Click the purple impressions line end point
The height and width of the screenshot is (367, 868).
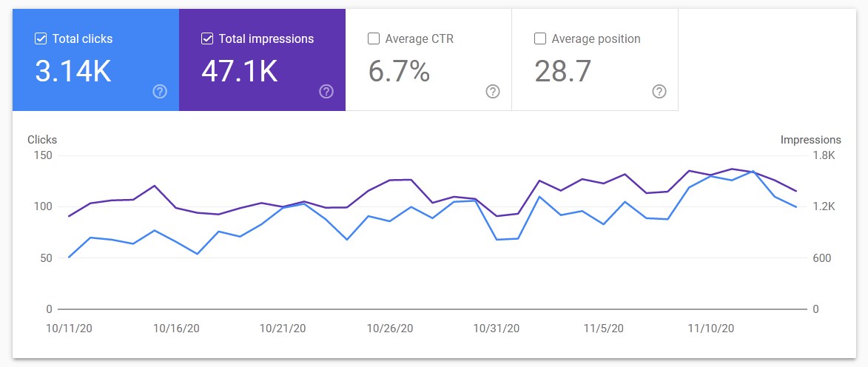(796, 191)
